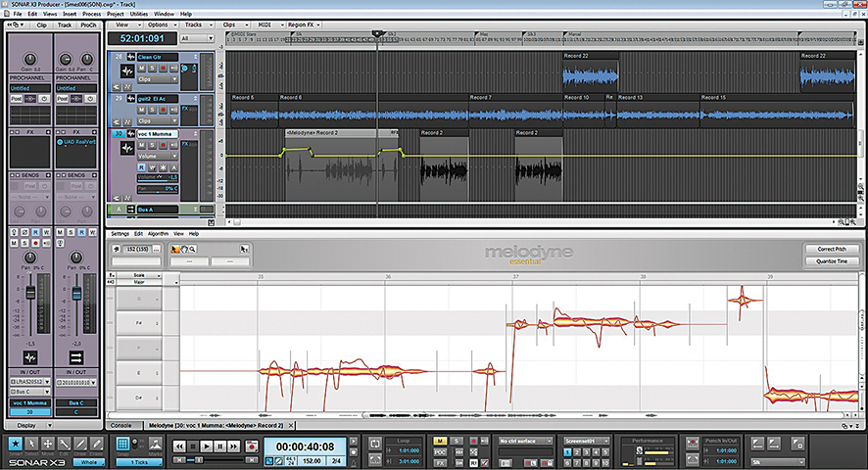Toggle automation Read on voc 1 Mumma
Image resolution: width=868 pixels, height=470 pixels.
tap(142, 167)
